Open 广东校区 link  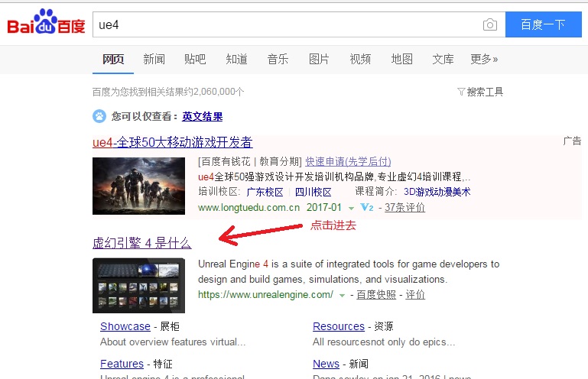click(265, 192)
